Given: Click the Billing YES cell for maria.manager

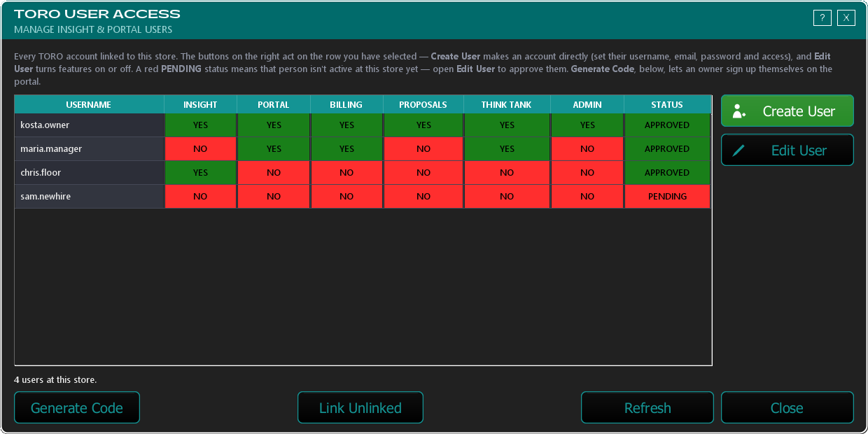Looking at the screenshot, I should coord(346,149).
